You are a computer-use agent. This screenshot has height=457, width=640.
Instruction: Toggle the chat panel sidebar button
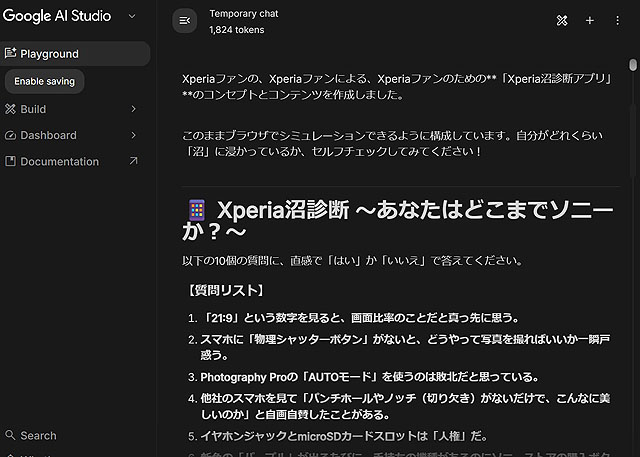point(184,20)
